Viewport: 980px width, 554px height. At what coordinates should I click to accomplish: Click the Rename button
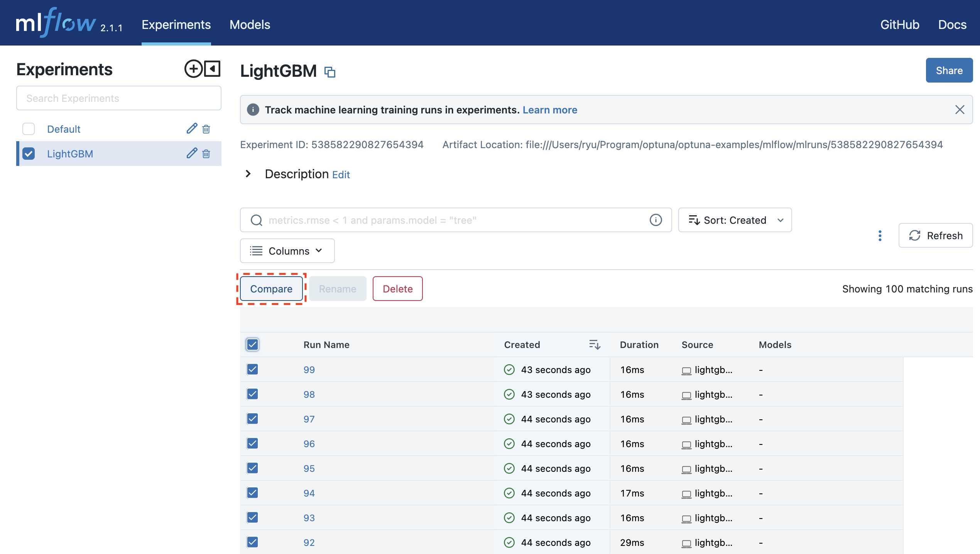(x=338, y=289)
